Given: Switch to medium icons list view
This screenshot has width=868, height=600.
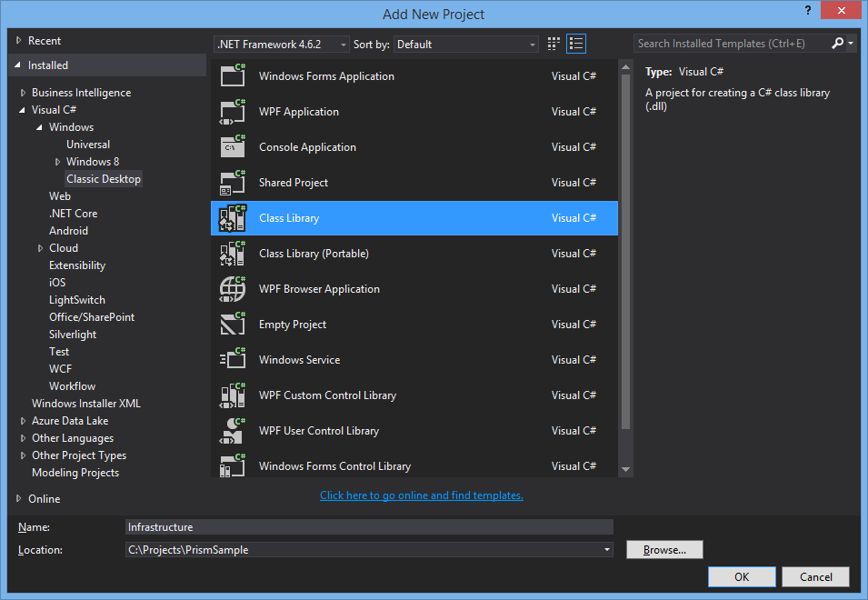Looking at the screenshot, I should [x=576, y=44].
